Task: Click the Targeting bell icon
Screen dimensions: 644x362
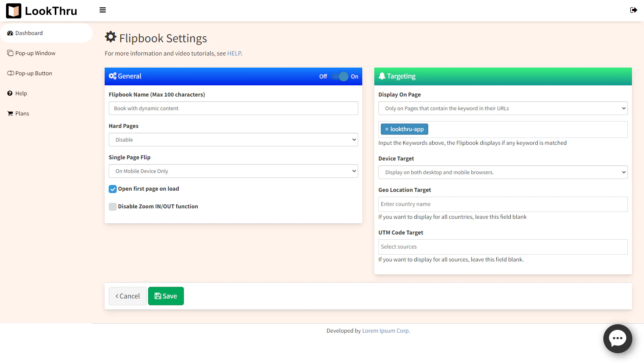Action: (x=382, y=76)
